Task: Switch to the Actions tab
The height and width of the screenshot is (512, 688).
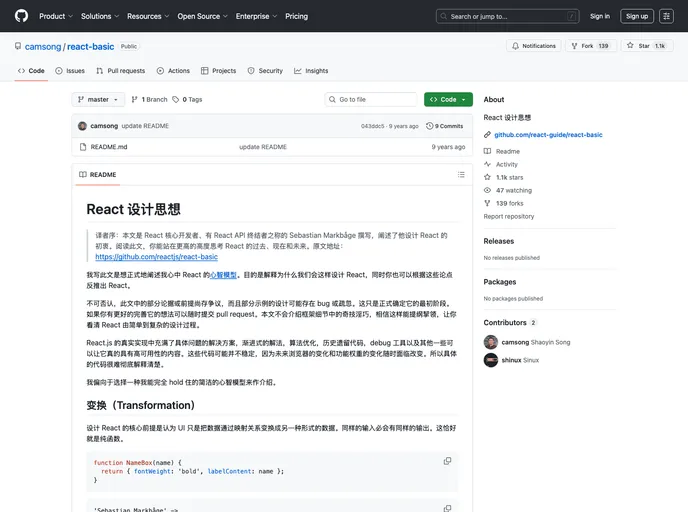Action: tap(173, 71)
